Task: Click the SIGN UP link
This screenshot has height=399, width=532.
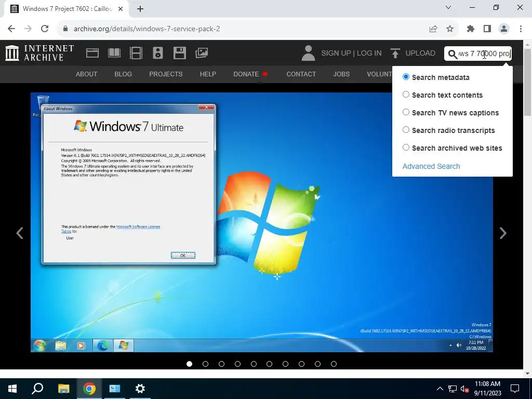Action: click(336, 54)
